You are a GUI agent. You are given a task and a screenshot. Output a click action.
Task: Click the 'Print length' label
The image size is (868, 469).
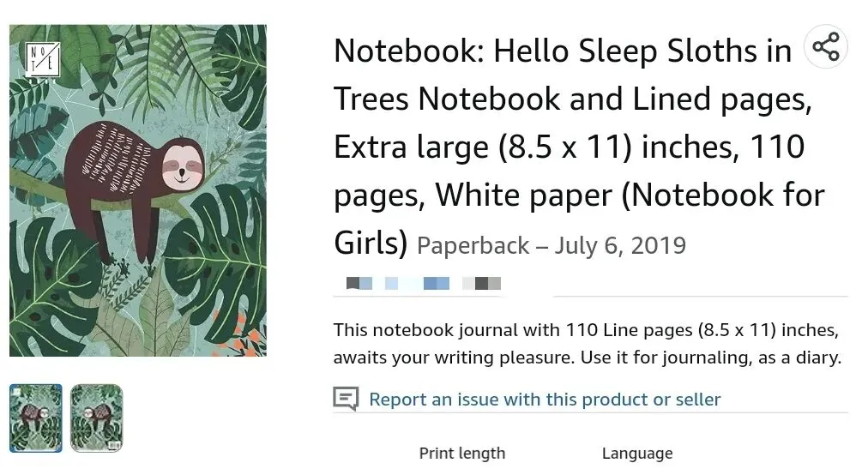(461, 454)
